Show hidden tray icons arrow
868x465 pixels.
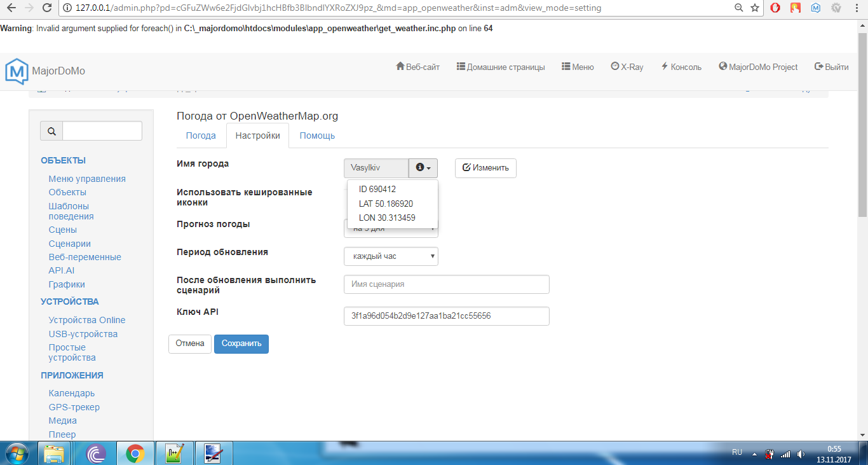(x=754, y=454)
